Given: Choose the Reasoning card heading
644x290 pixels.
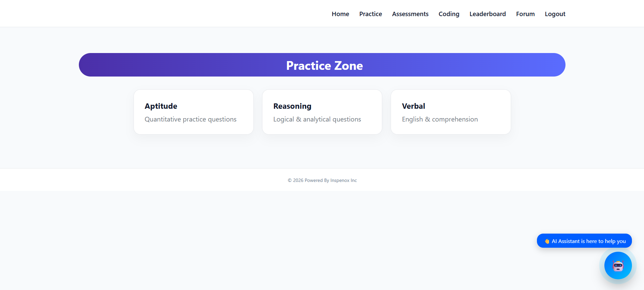Looking at the screenshot, I should [292, 106].
